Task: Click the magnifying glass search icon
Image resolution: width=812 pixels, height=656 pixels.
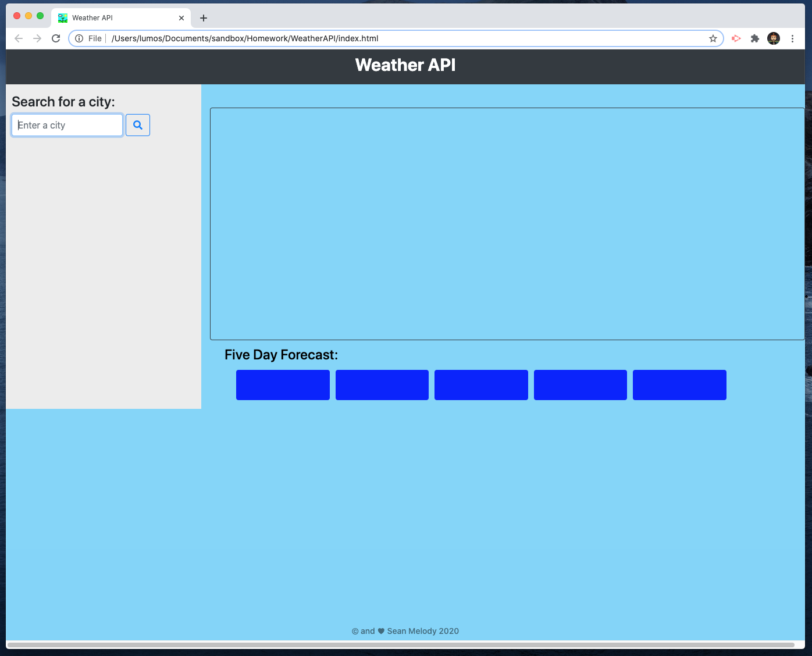Action: 137,124
